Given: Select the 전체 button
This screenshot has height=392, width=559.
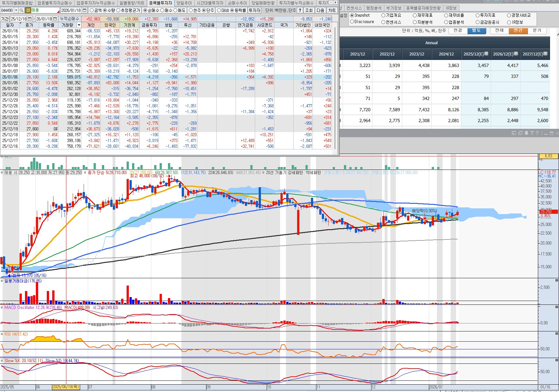Looking at the screenshot, I should [499, 30].
